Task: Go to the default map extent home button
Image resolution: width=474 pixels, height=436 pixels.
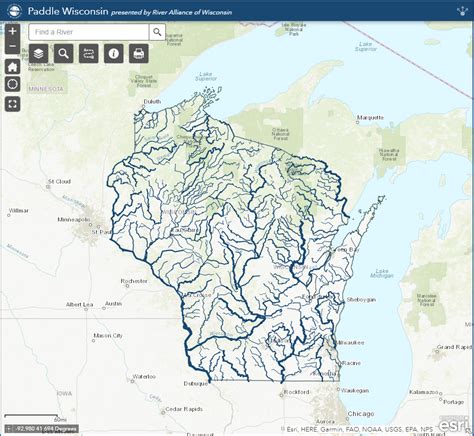Action: coord(13,67)
